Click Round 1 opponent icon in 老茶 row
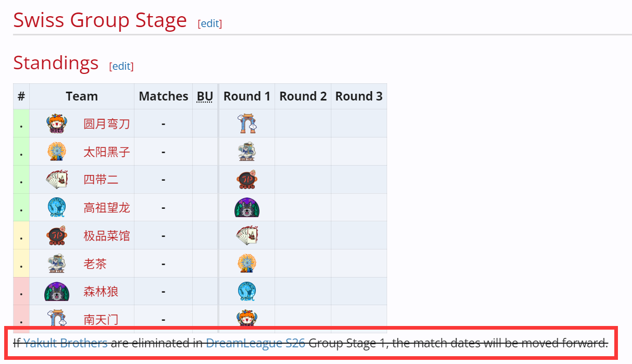 (246, 264)
